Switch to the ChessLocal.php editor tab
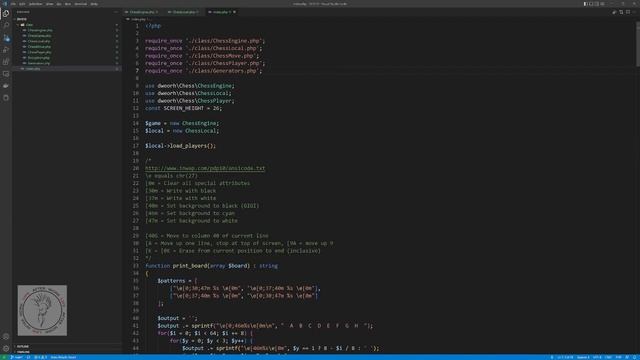Screen dimensions: 640x360 (183, 12)
